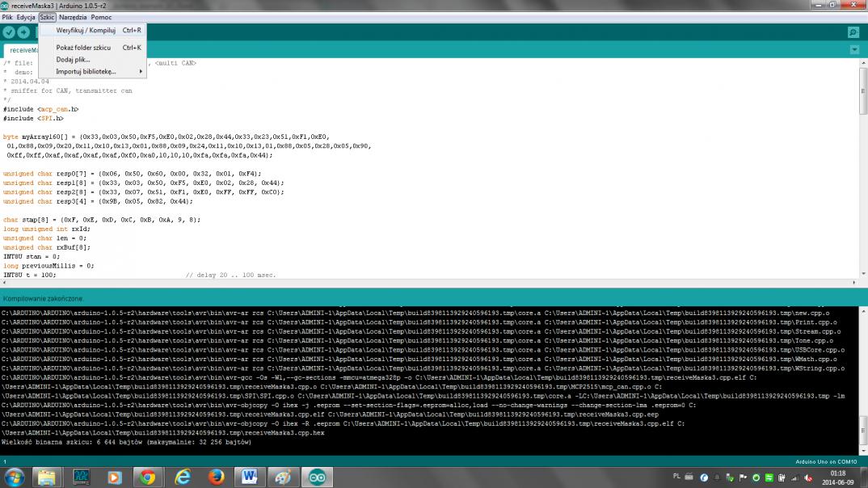Open the Windows Start menu
The image size is (868, 488).
coord(15,477)
